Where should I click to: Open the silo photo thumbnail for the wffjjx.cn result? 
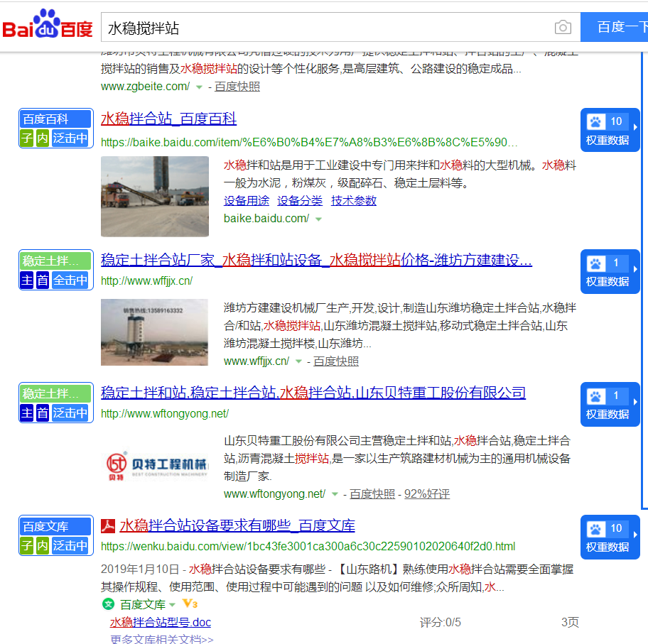tap(154, 332)
